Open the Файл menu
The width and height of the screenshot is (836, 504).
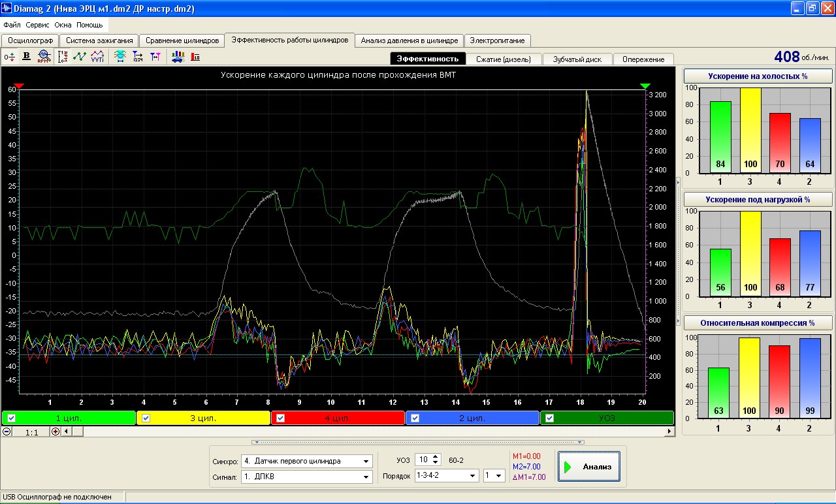coord(12,25)
